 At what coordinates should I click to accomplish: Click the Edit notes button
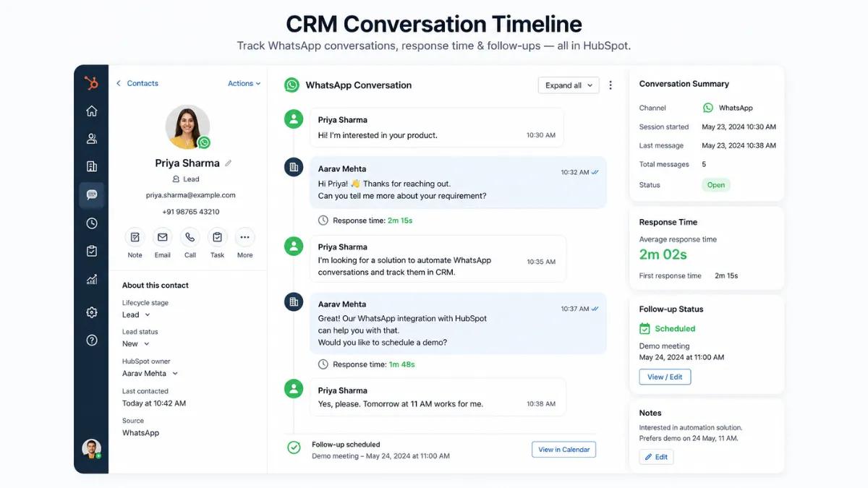pos(656,457)
